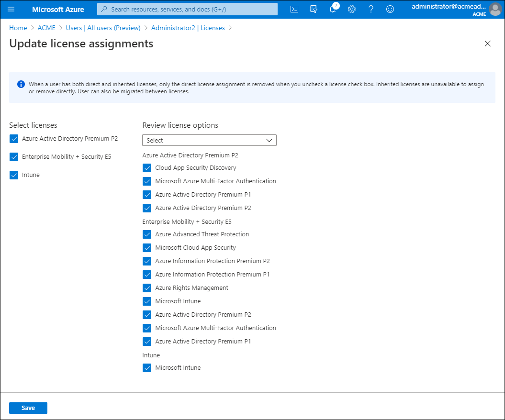Viewport: 505px width, 420px height.
Task: Open portal settings gear icon
Action: pyautogui.click(x=352, y=9)
